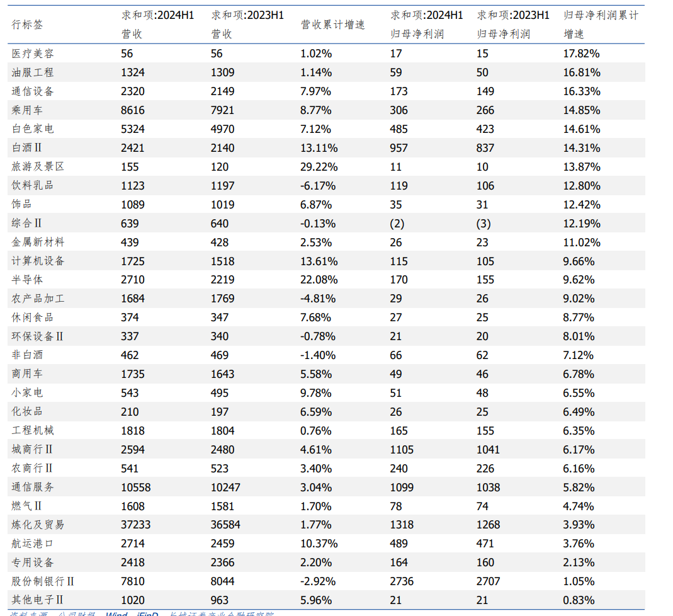Select the 炼化及贸易 row label

[38, 525]
